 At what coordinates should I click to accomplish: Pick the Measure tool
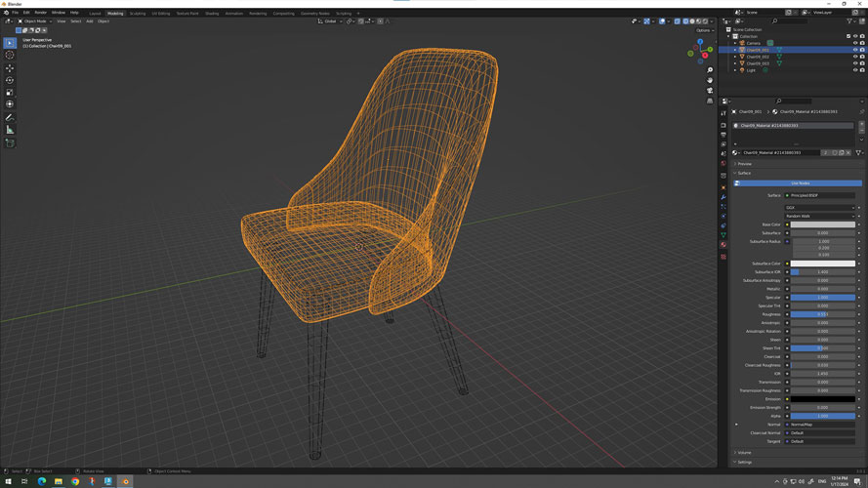click(10, 130)
